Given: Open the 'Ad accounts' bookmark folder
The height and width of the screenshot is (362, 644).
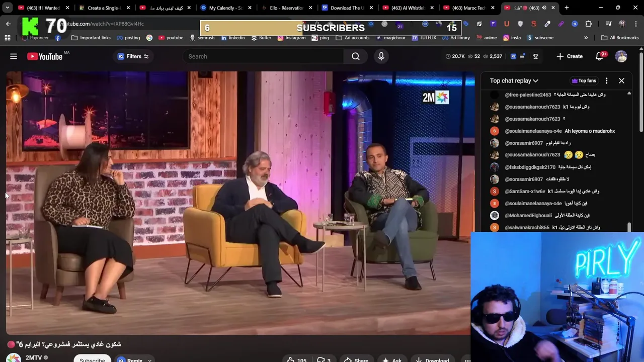Looking at the screenshot, I should (x=352, y=38).
